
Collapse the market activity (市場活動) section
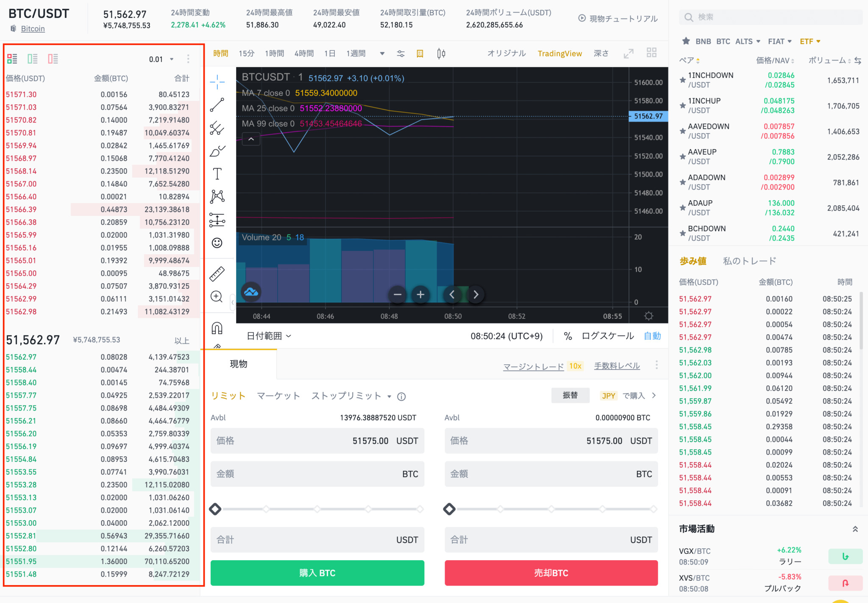[855, 529]
